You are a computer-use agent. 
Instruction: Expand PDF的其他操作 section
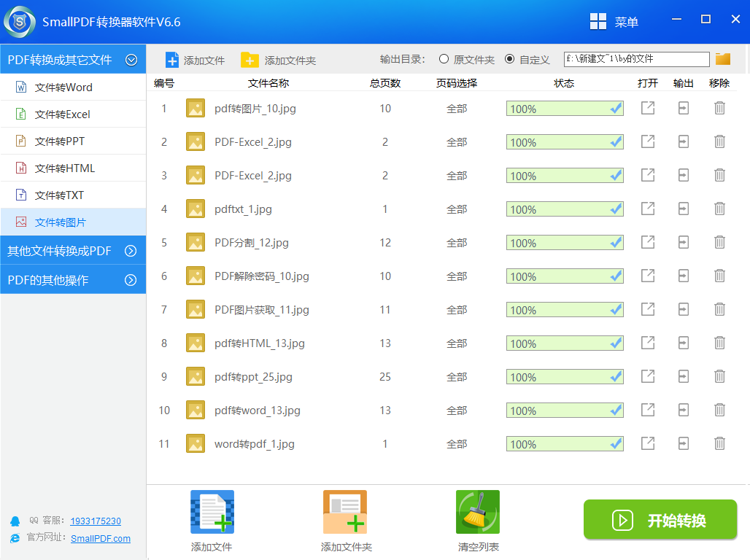click(131, 280)
